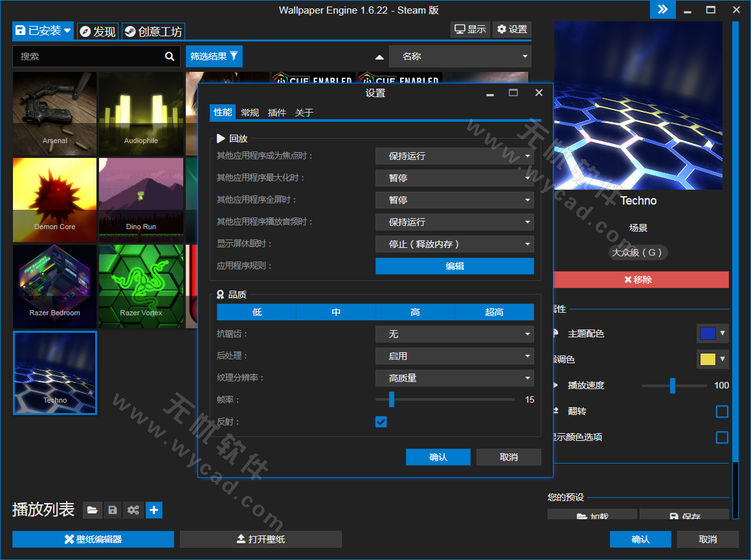This screenshot has width=751, height=560.
Task: Open the 纹理分辨率 texture resolution dropdown
Action: (x=454, y=378)
